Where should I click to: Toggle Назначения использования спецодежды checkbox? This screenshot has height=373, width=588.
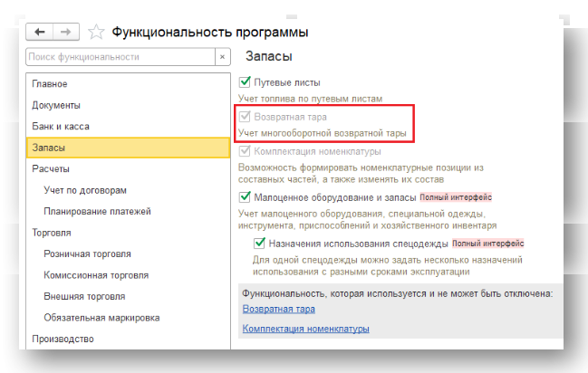click(x=259, y=244)
